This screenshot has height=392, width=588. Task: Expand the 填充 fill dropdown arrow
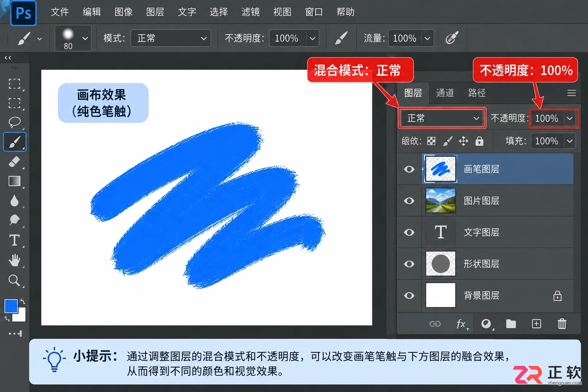pos(570,141)
